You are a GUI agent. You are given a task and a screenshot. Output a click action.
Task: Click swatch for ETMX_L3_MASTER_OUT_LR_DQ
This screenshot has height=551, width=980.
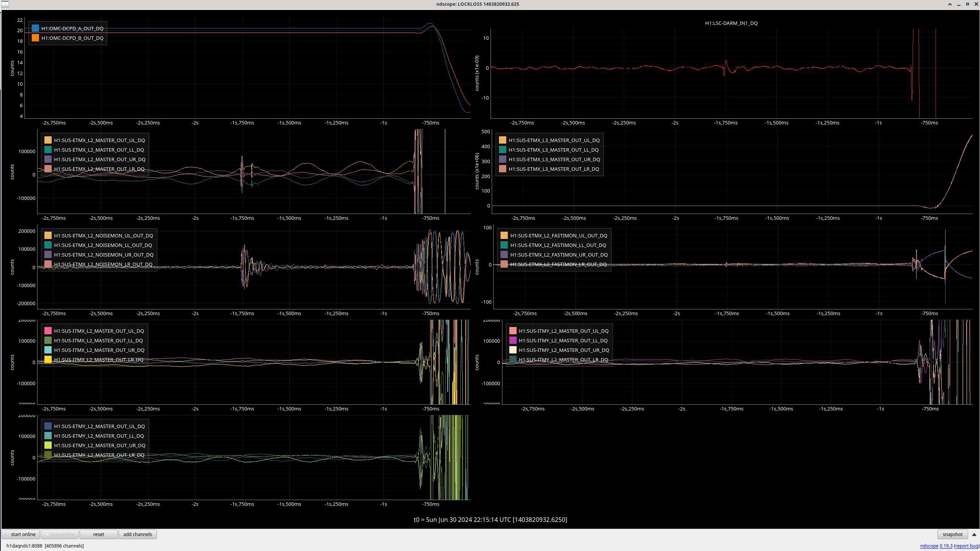(x=503, y=169)
